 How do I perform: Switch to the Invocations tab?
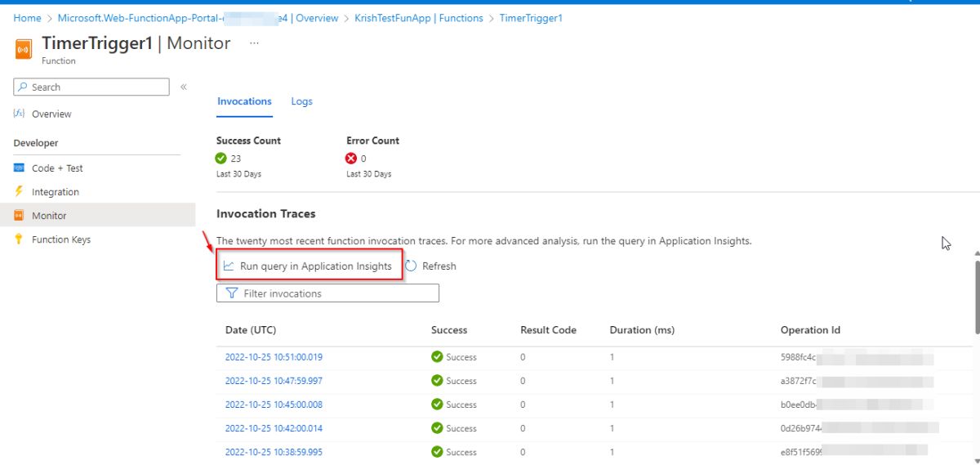click(244, 101)
